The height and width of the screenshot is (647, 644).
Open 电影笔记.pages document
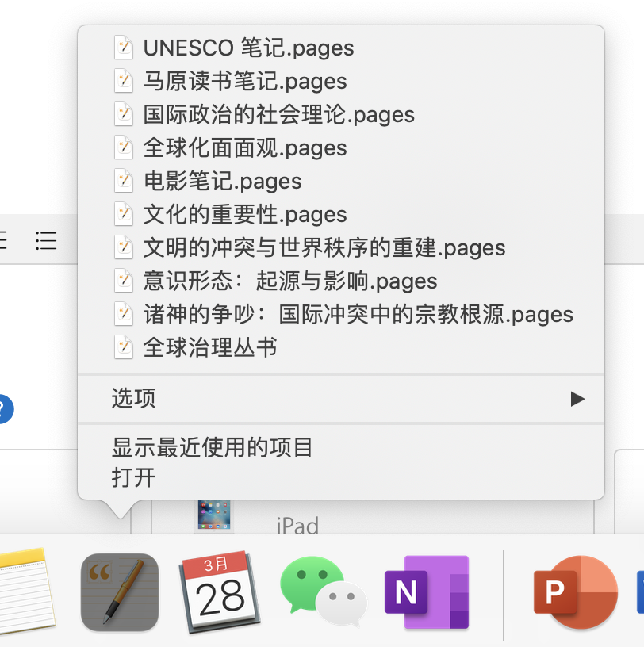pos(341,181)
